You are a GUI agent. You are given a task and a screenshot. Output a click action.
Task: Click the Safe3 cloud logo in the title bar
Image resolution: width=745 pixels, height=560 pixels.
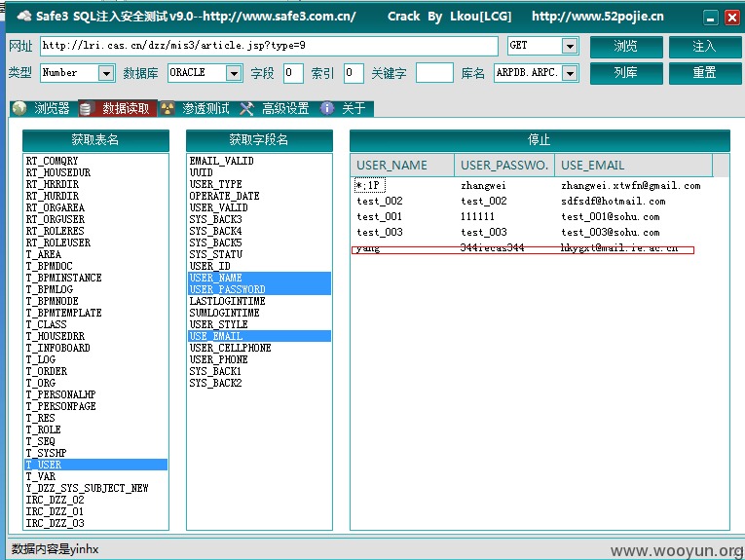click(23, 17)
